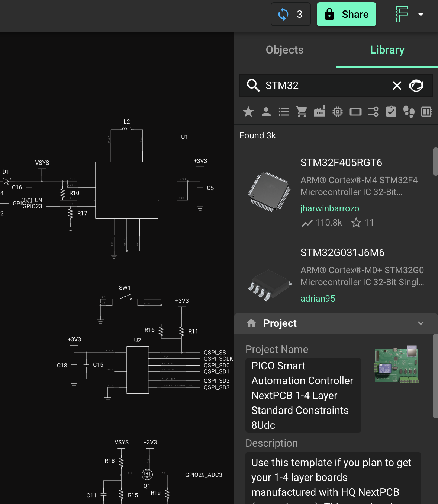Toggle the person-icon library filter
Image resolution: width=438 pixels, height=504 pixels.
point(266,112)
